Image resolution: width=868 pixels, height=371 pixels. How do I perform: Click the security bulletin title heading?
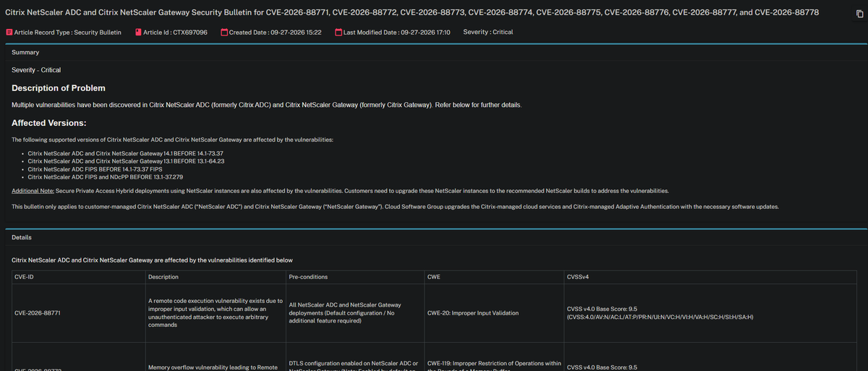[412, 14]
